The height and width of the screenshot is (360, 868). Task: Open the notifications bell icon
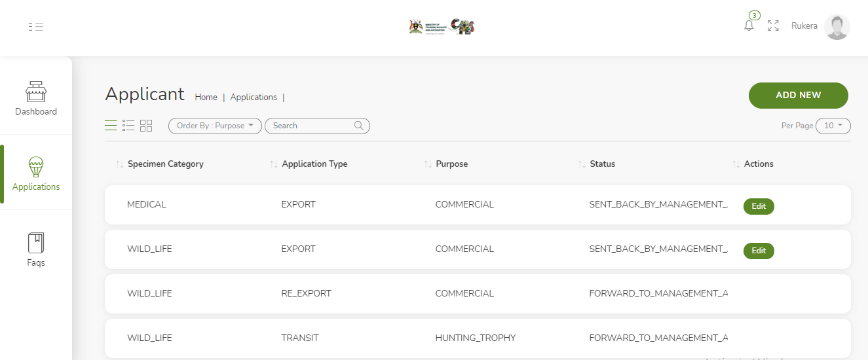(x=749, y=26)
